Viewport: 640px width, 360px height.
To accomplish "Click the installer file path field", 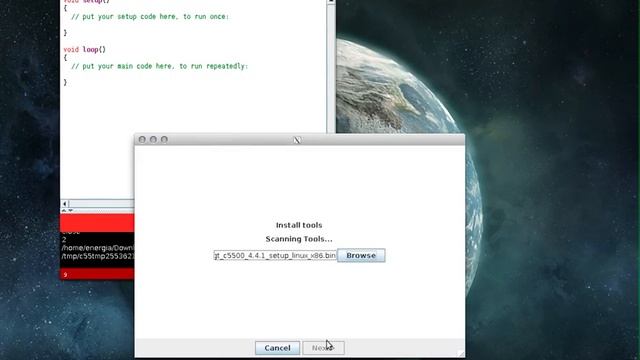I will [x=275, y=256].
